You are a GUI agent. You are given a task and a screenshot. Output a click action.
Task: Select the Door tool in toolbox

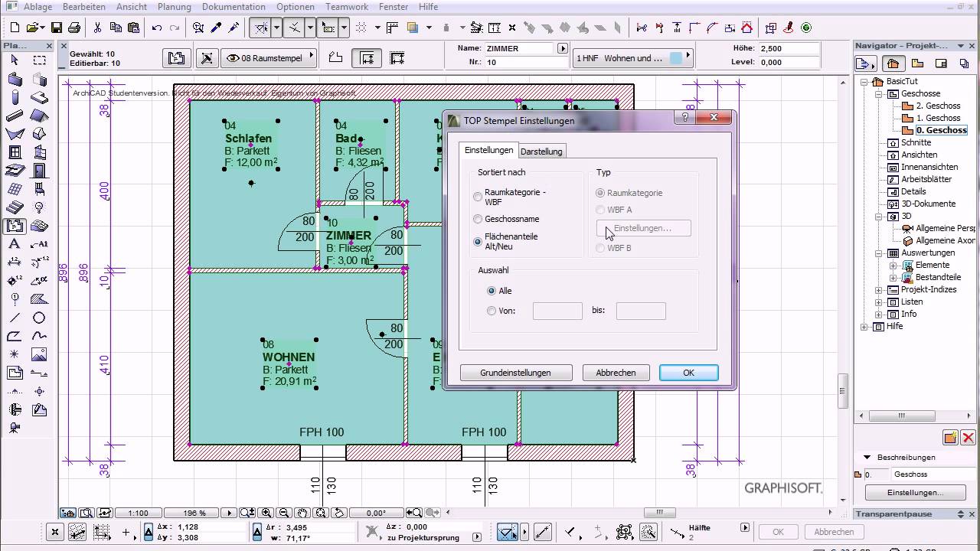[39, 171]
